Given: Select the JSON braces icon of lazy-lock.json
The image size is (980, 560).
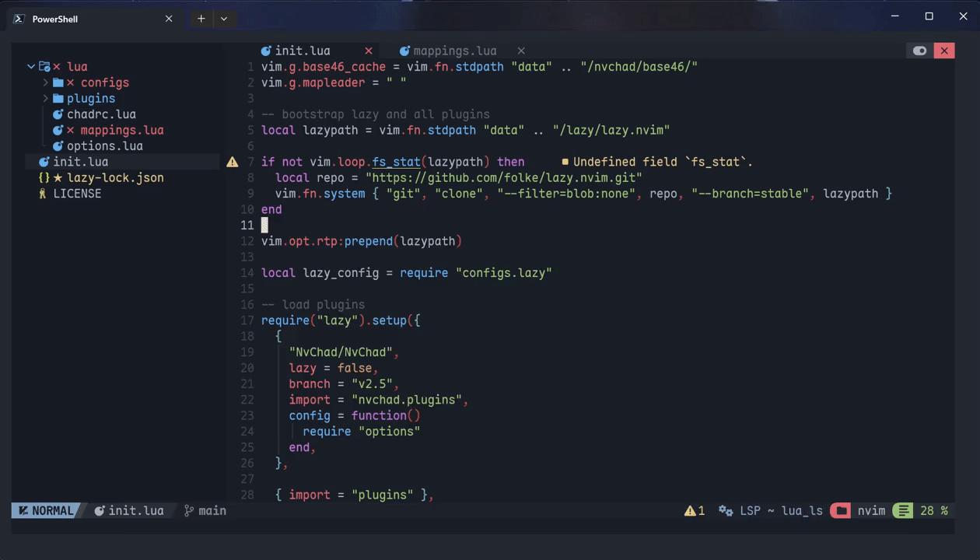Looking at the screenshot, I should click(43, 177).
